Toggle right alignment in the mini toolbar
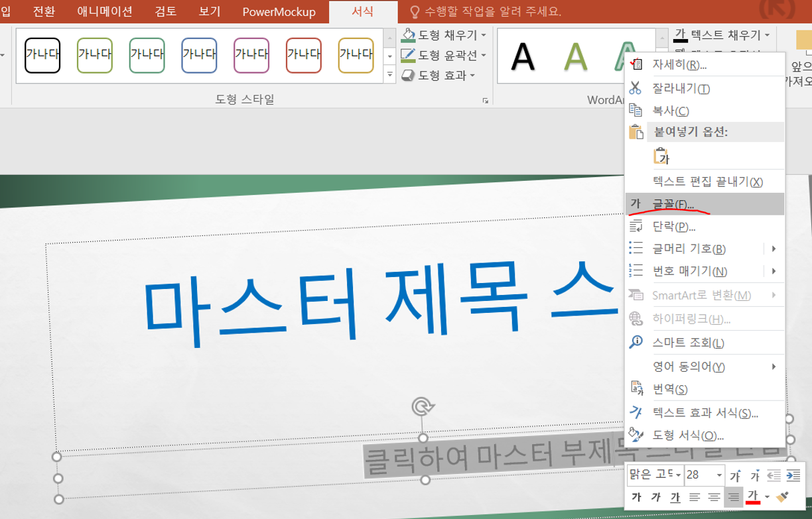Viewport: 812px width, 519px height. pyautogui.click(x=733, y=496)
